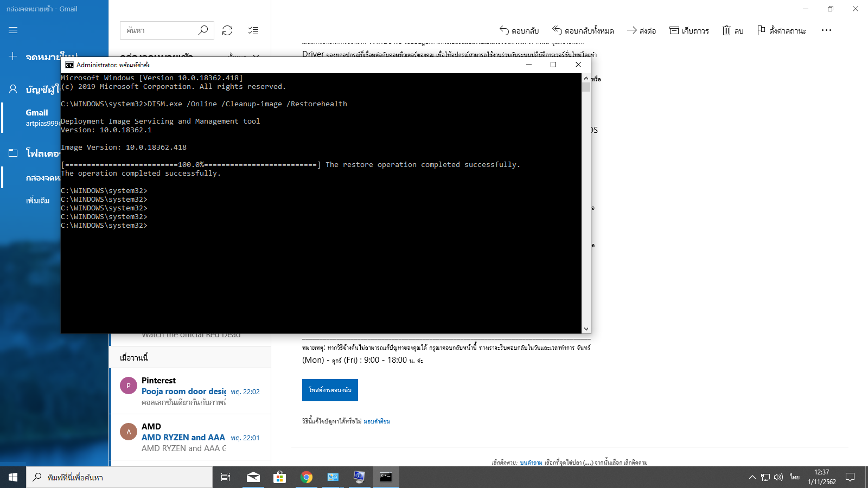The image size is (868, 488).
Task: Click the Pinterest sender avatar
Action: point(129,386)
